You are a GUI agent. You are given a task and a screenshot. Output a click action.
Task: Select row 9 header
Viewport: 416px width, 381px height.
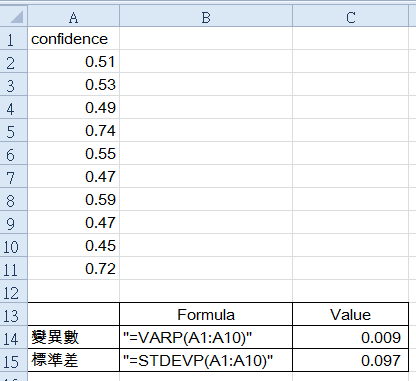click(13, 222)
